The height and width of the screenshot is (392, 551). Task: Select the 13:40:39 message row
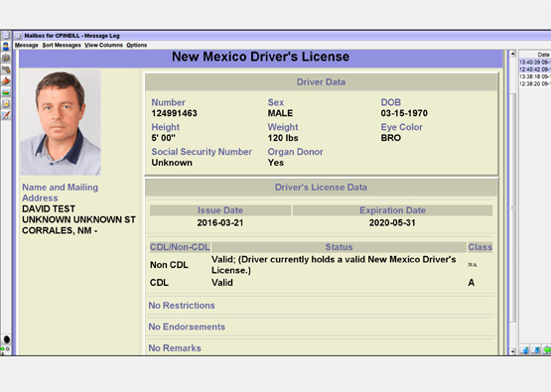535,63
